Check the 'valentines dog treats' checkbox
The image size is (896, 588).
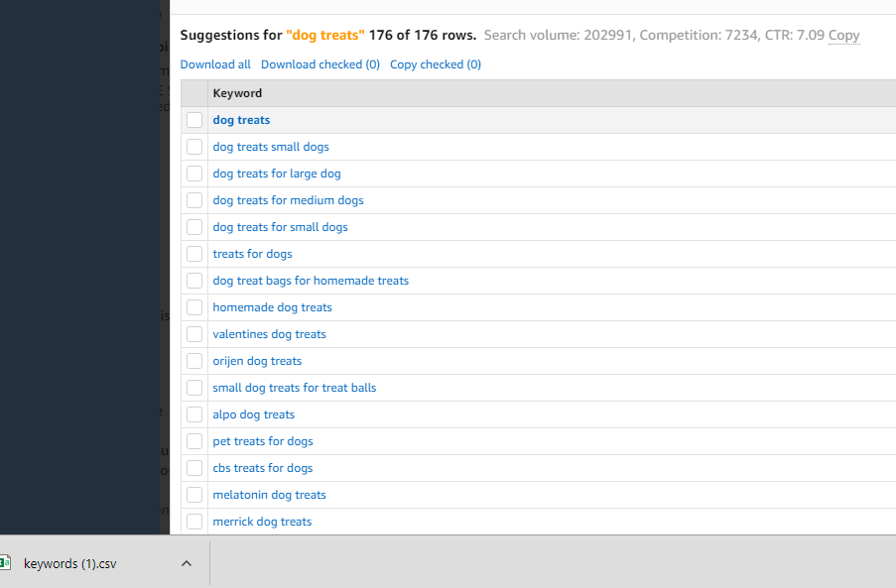[x=194, y=334]
